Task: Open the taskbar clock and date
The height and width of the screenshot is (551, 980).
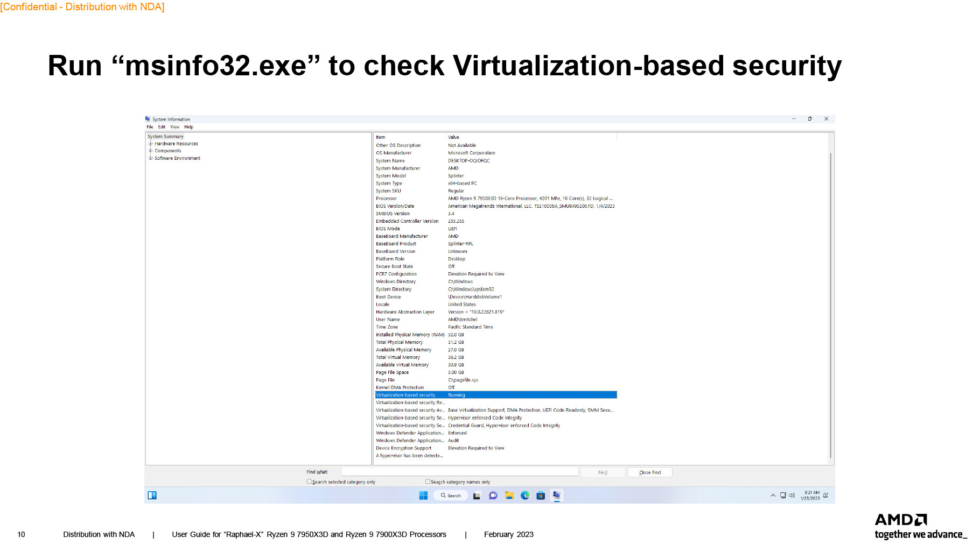Action: click(810, 496)
